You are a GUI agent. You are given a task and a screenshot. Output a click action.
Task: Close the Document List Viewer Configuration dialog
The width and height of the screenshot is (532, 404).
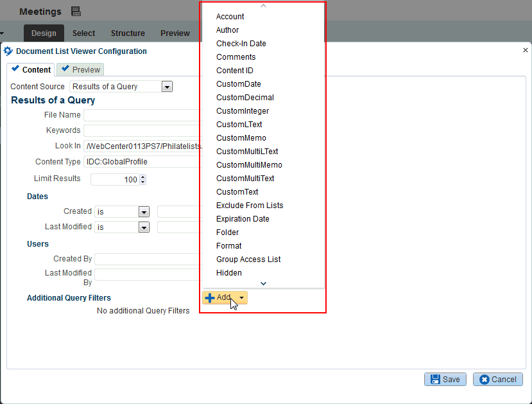point(525,50)
